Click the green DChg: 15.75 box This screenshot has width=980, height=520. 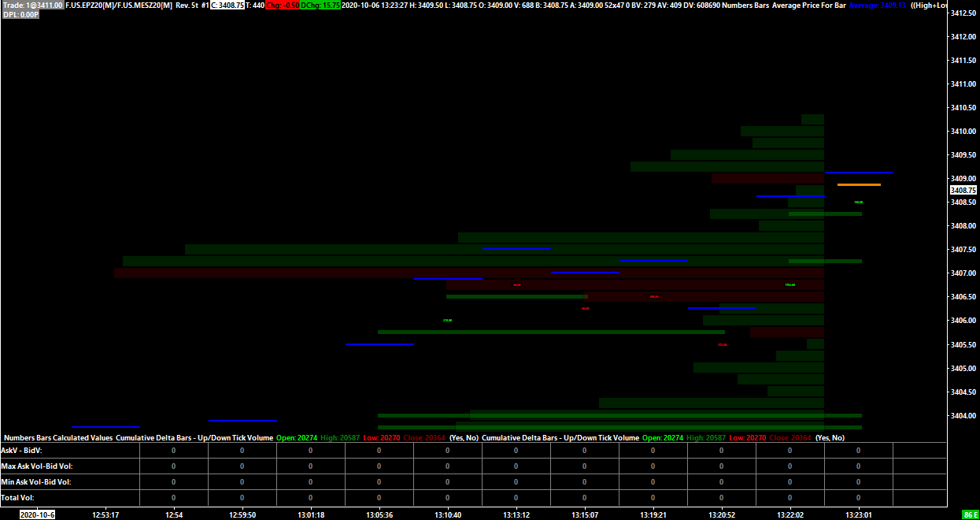point(320,5)
